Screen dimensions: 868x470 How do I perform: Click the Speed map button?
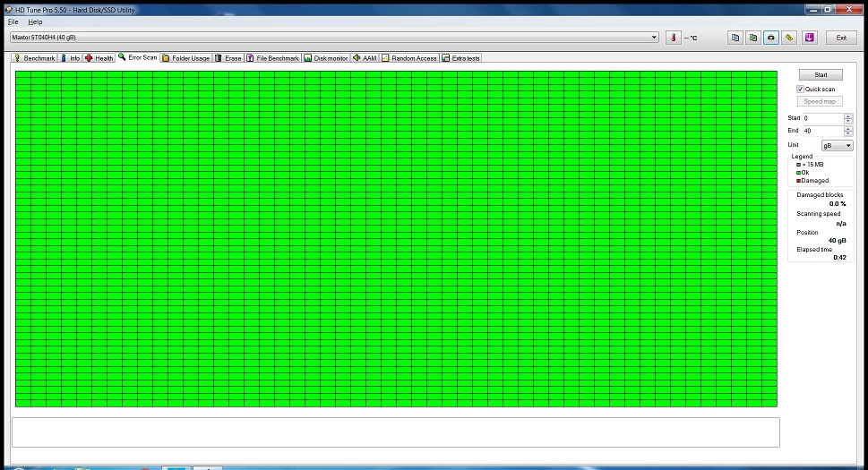pos(820,101)
